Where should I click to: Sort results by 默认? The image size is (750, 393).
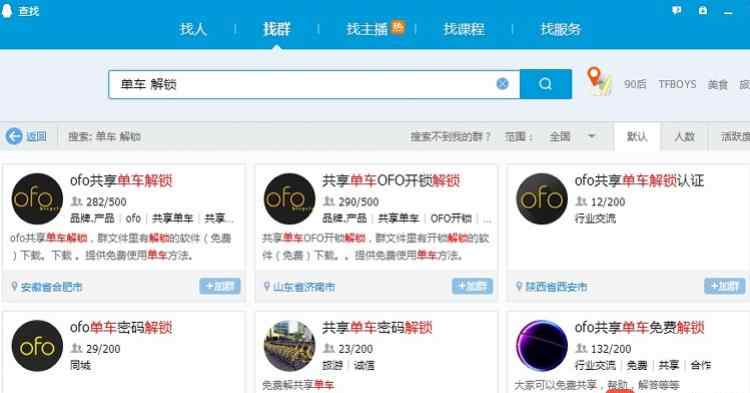[x=637, y=137]
